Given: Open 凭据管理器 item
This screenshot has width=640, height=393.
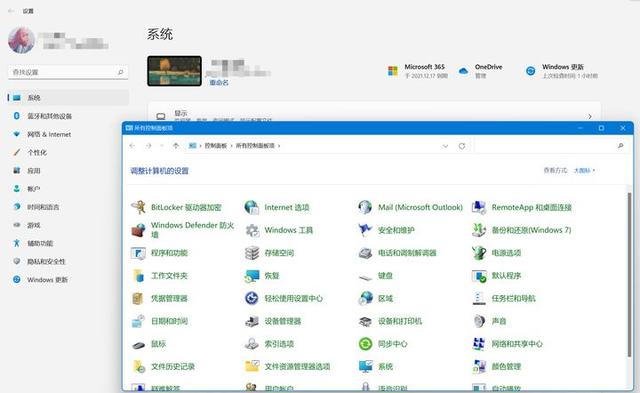Looking at the screenshot, I should tap(159, 299).
